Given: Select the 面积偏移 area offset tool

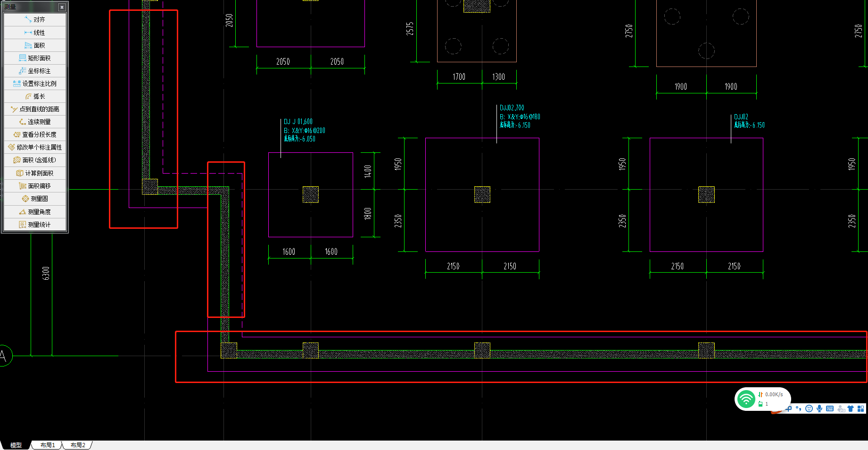Looking at the screenshot, I should click(35, 186).
